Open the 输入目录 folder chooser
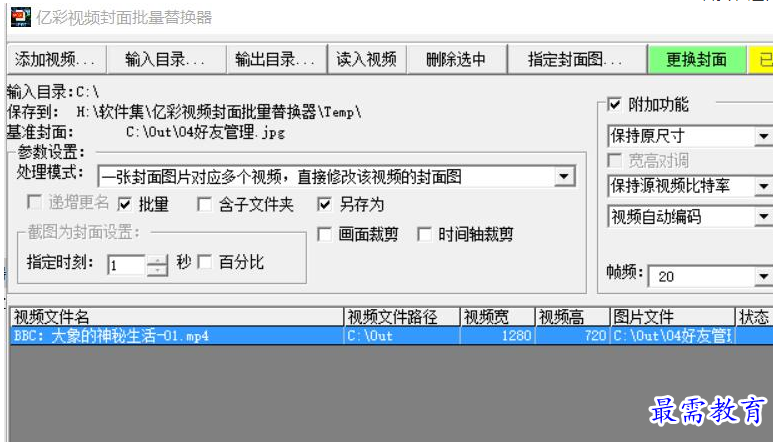 (166, 60)
